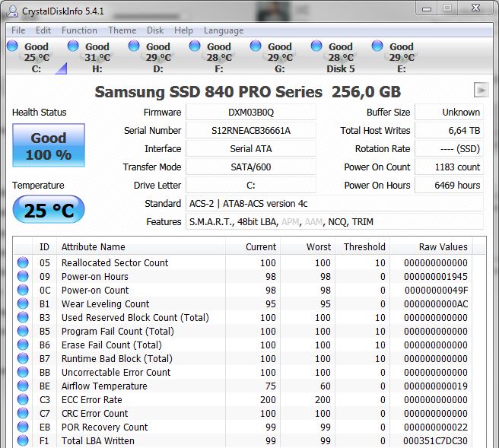Select the Wear Leveling Count attribute name

105,303
